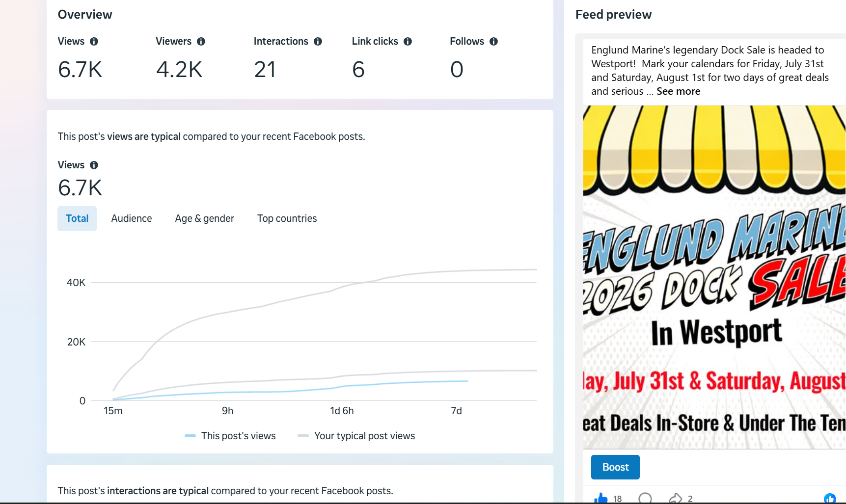Click the 20K axis label on chart

click(x=76, y=342)
